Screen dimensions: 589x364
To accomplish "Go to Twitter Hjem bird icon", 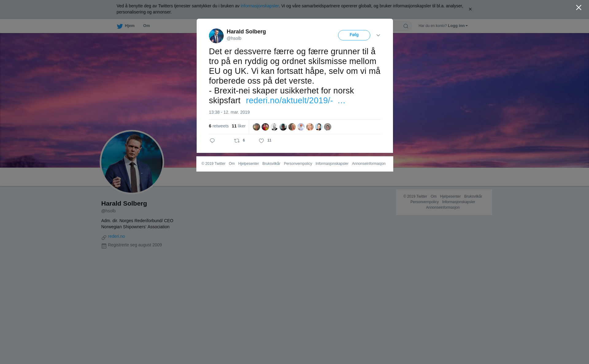I will coord(120,26).
